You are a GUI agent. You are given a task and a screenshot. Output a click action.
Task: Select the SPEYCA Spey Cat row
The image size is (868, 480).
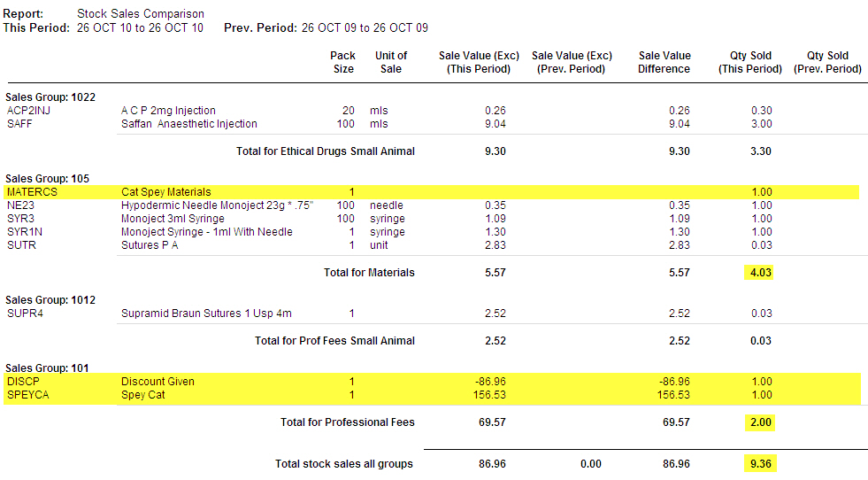coord(433,395)
